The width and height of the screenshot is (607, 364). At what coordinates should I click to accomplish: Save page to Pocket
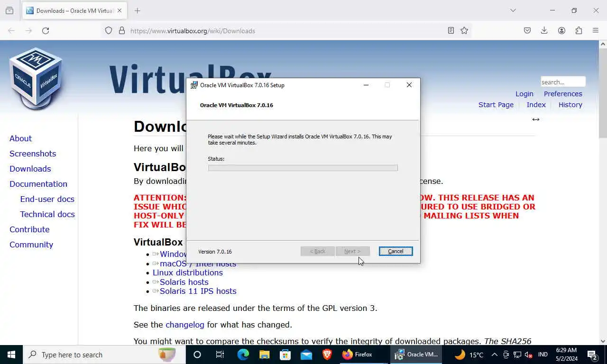(x=527, y=31)
